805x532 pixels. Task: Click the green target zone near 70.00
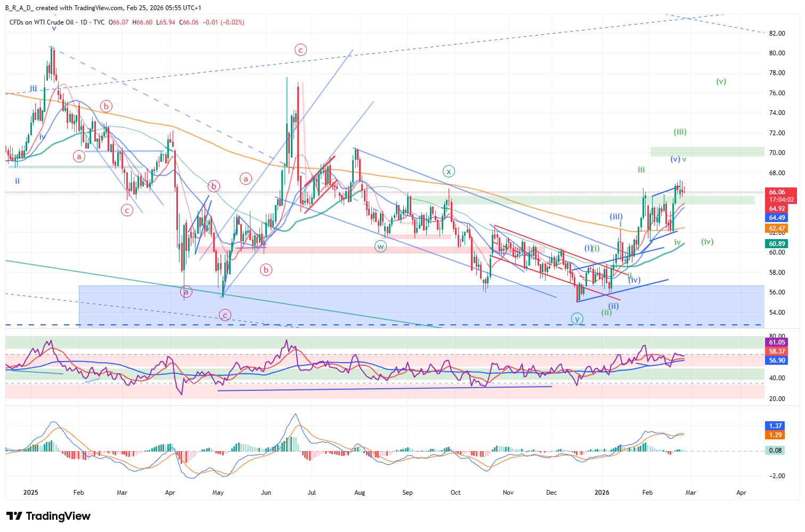(707, 152)
